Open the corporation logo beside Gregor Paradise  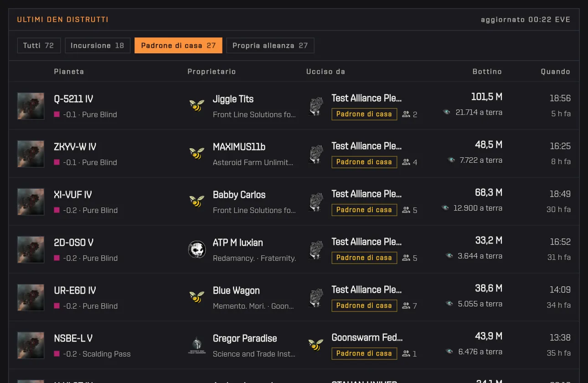click(x=197, y=345)
